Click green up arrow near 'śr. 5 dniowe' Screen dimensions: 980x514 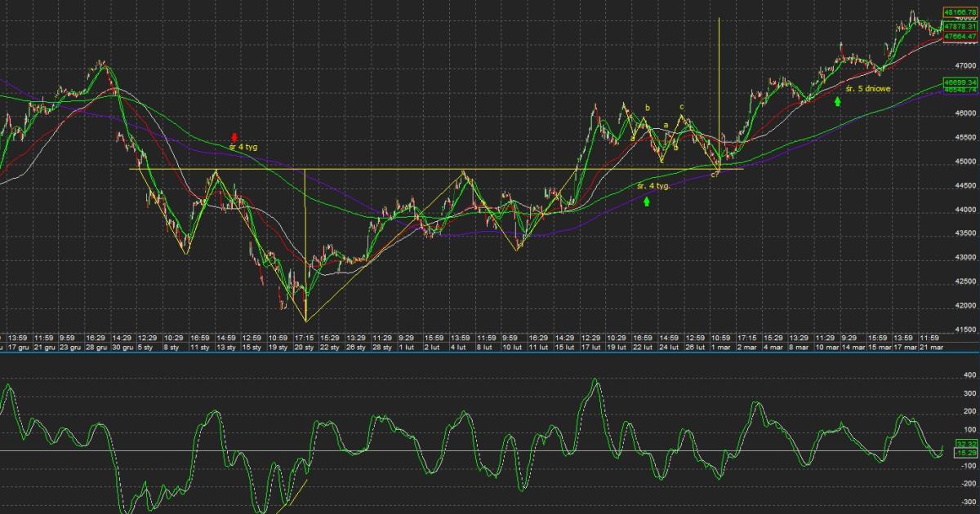tap(838, 101)
